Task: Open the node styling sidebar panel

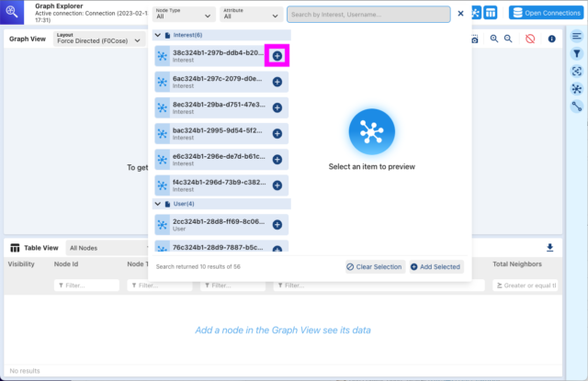Action: (576, 89)
